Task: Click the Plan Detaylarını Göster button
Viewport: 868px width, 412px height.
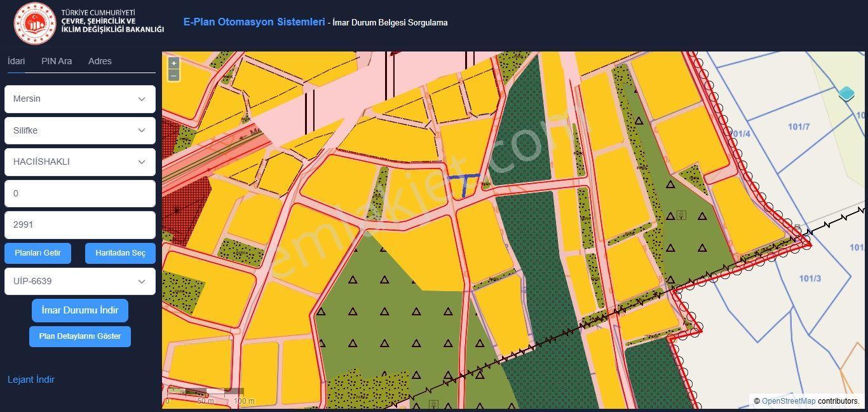Action: pos(80,336)
